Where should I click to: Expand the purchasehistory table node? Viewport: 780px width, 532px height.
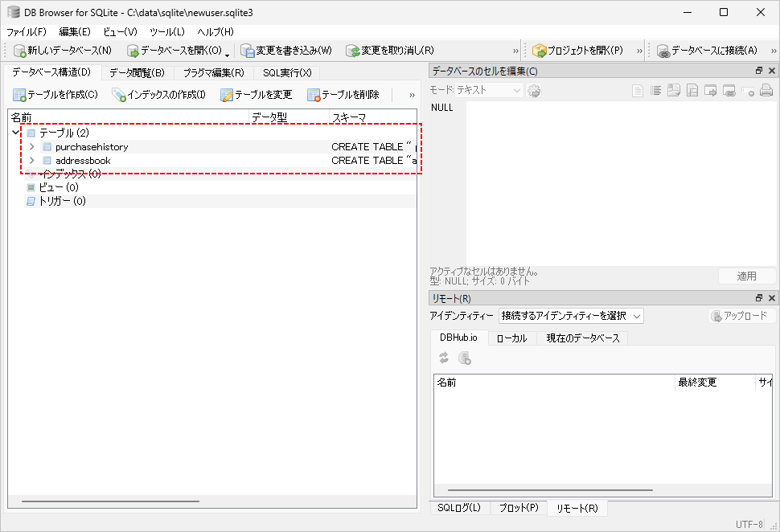(x=31, y=147)
